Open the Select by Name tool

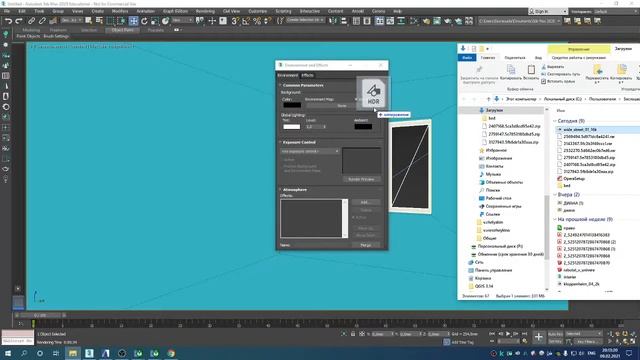point(99,21)
